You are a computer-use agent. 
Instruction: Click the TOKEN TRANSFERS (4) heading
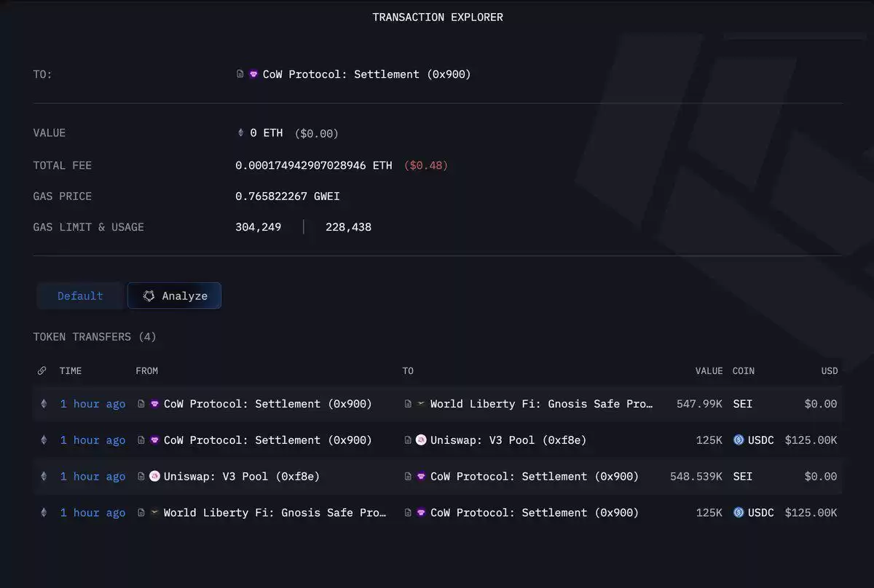pyautogui.click(x=95, y=337)
